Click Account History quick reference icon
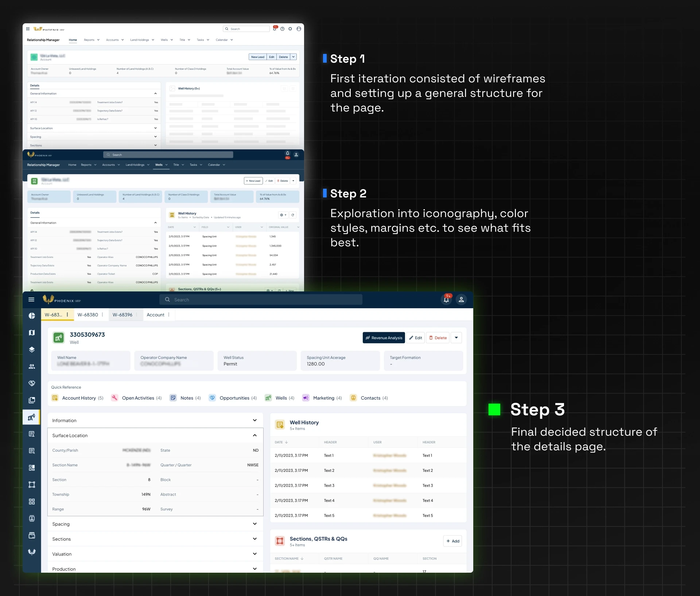Screen dimensions: 700x596 [55, 398]
